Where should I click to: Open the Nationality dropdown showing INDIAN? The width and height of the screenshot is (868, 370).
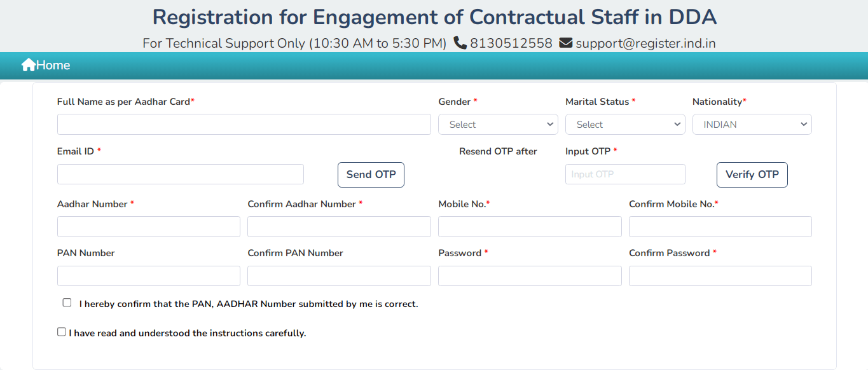(752, 125)
